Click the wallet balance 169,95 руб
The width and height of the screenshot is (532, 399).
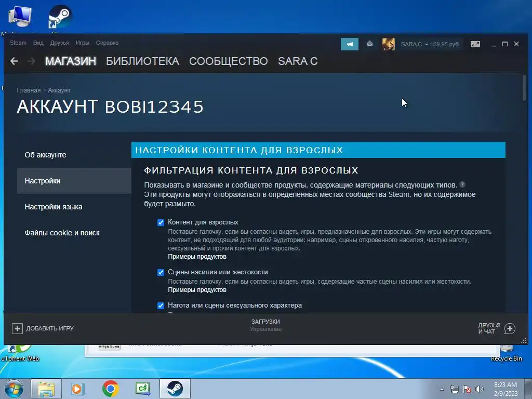pos(445,44)
